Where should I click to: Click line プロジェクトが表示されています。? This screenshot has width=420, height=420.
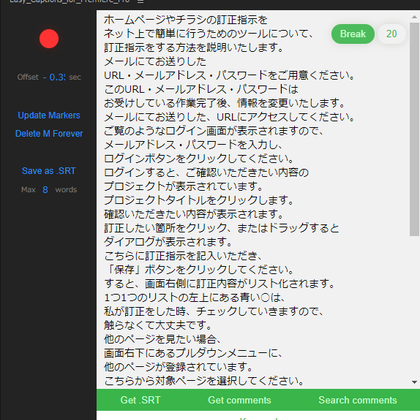(184, 186)
